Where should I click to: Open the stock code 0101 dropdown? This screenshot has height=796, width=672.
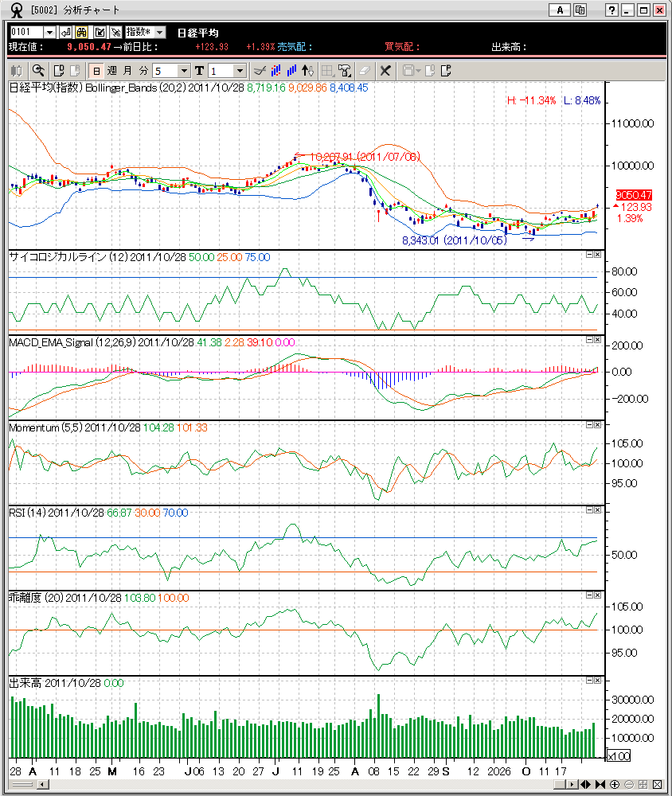(x=49, y=32)
